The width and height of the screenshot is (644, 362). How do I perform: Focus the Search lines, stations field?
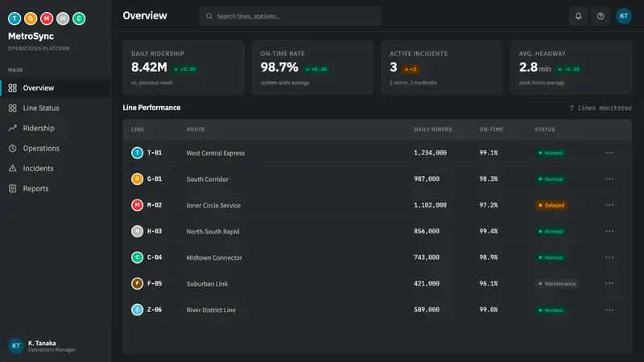pyautogui.click(x=290, y=16)
